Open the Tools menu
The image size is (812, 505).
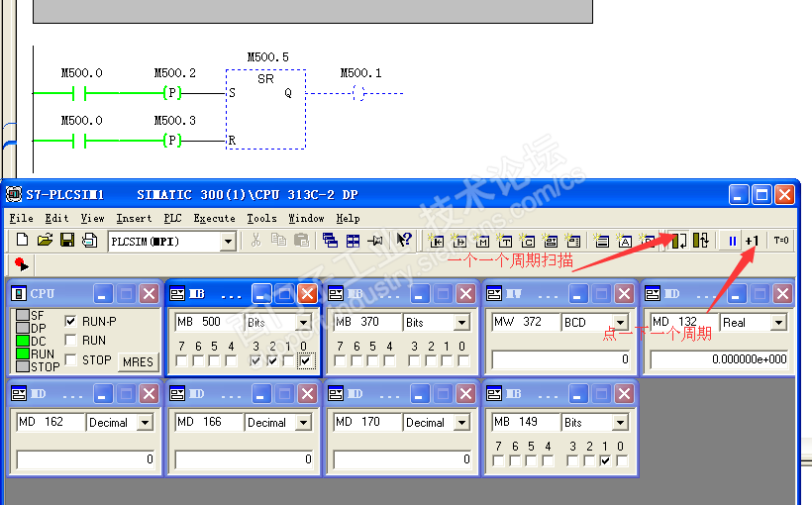coord(261,218)
